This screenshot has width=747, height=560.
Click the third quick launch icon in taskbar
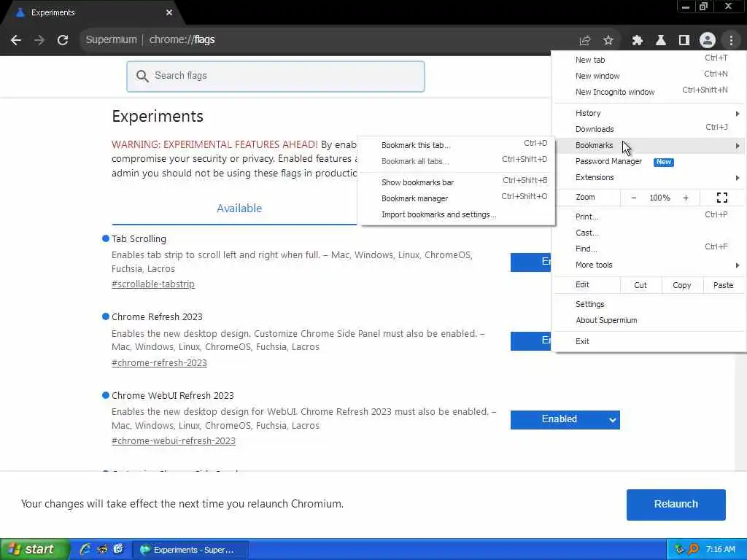pyautogui.click(x=118, y=550)
